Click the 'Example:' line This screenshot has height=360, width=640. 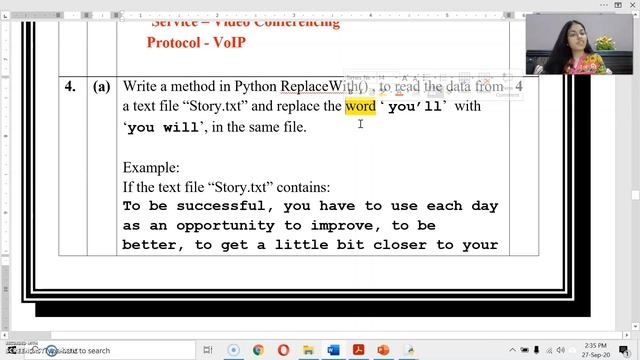tap(151, 167)
